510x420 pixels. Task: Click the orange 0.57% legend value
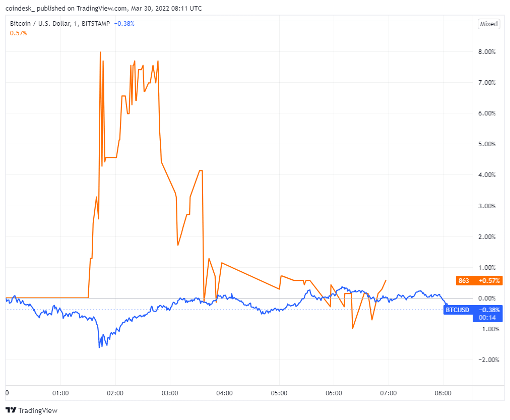[x=19, y=33]
